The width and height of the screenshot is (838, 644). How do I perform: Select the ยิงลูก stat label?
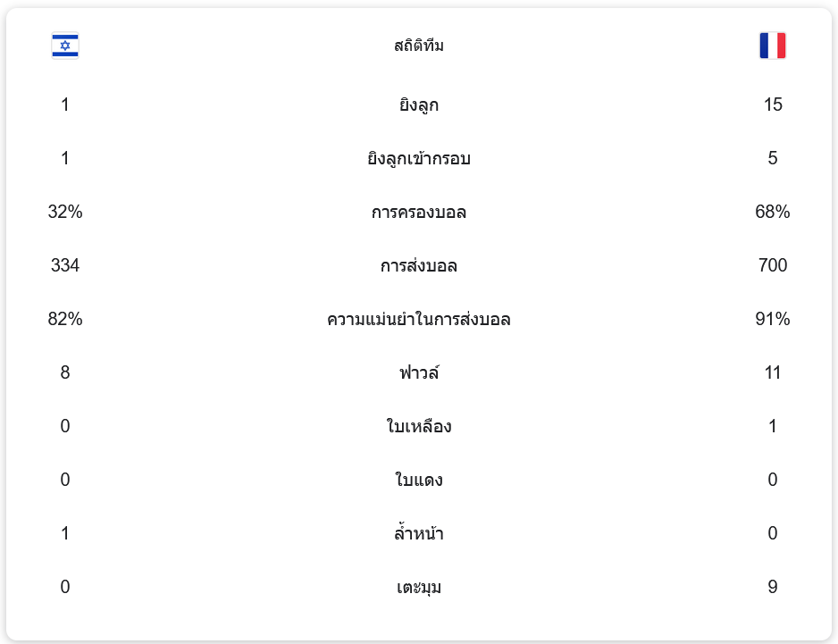click(x=418, y=105)
